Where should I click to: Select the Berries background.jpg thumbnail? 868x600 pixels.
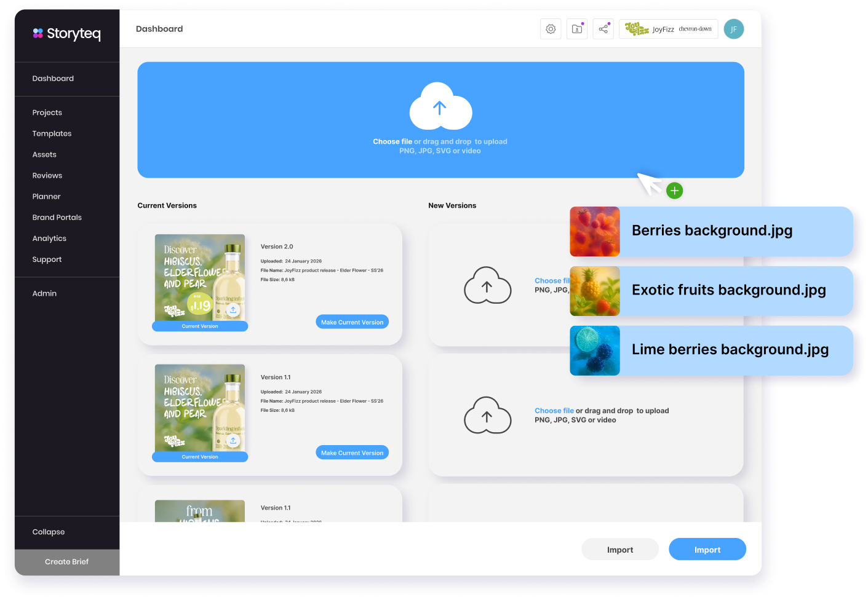[x=594, y=232]
